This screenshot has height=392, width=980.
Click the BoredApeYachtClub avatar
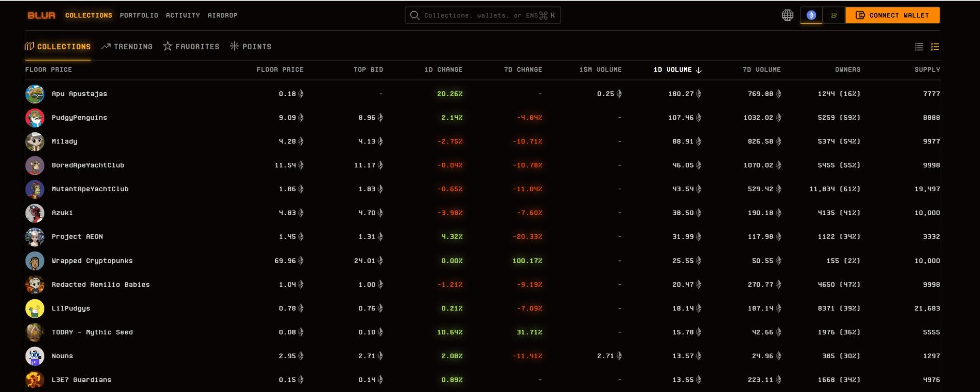35,165
